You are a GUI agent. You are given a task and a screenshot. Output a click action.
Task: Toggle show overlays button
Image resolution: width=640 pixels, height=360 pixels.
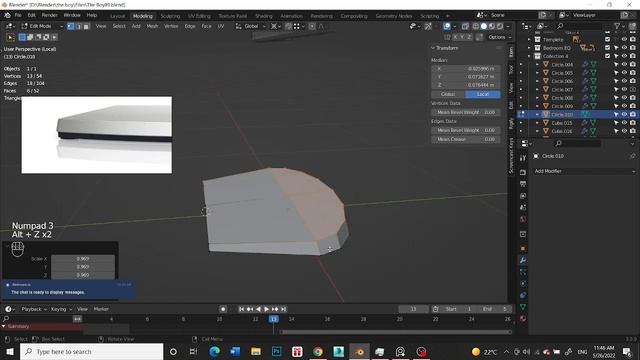(x=447, y=26)
